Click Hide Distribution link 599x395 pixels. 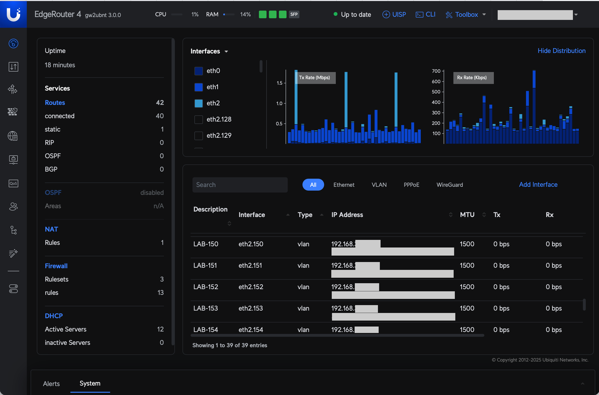point(561,51)
